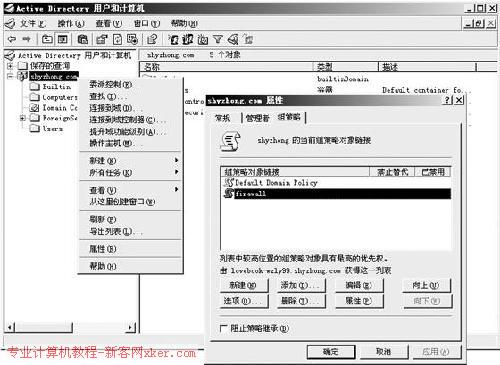Click the funnel filter options icon

coord(218,40)
